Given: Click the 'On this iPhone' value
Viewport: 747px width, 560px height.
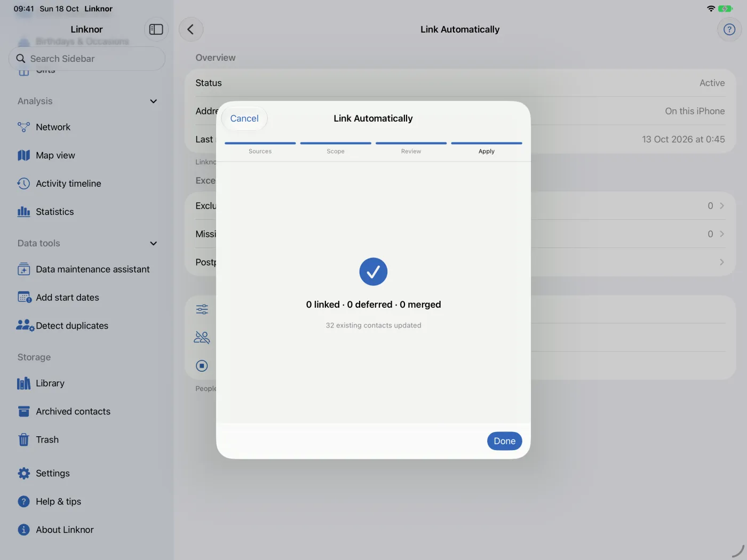Looking at the screenshot, I should pos(695,111).
